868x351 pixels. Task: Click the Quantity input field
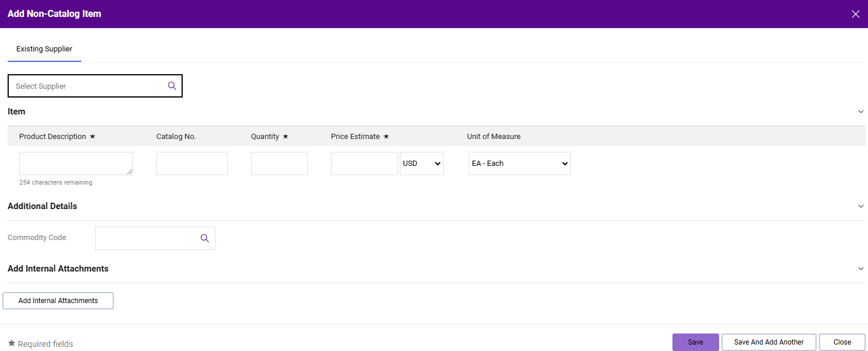[x=279, y=164]
